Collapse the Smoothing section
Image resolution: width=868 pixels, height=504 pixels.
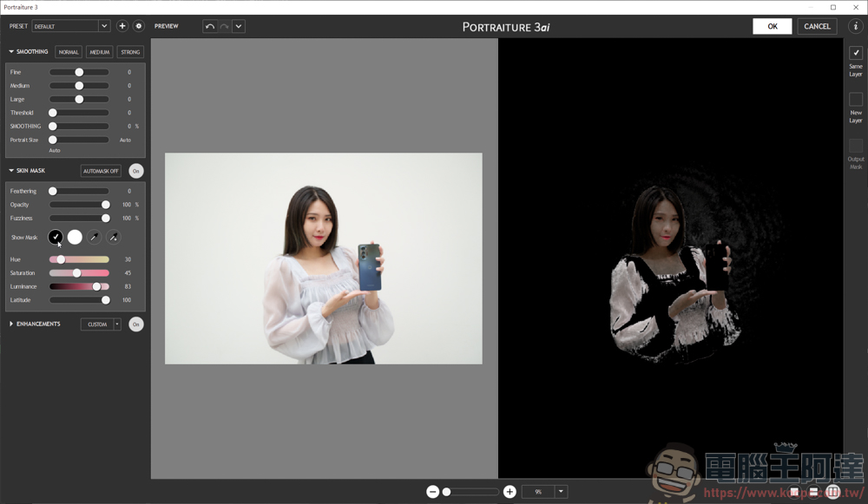pyautogui.click(x=11, y=51)
